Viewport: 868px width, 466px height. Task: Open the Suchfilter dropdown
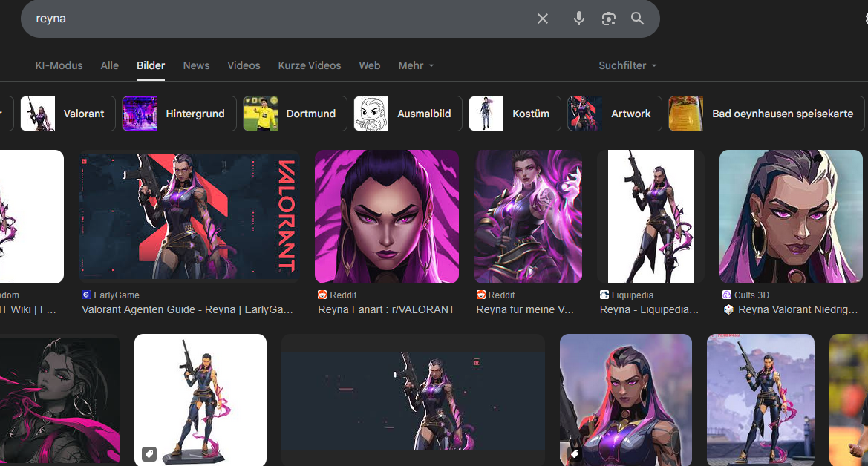click(627, 65)
